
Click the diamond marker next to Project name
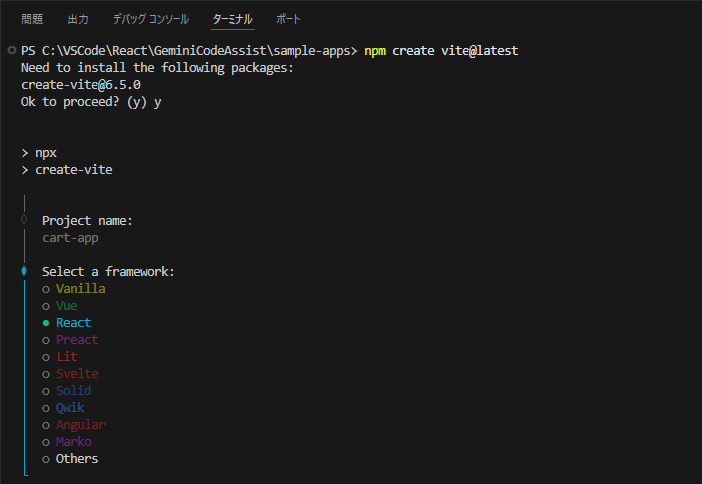point(24,219)
